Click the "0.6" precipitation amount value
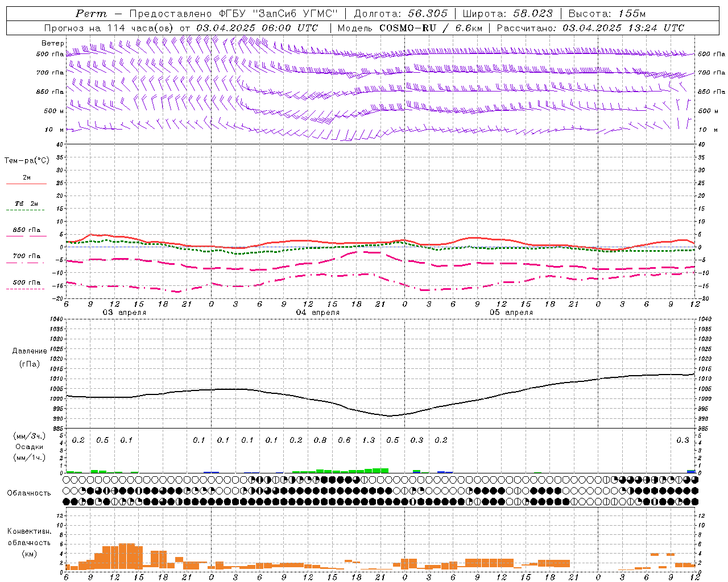 pyautogui.click(x=344, y=440)
